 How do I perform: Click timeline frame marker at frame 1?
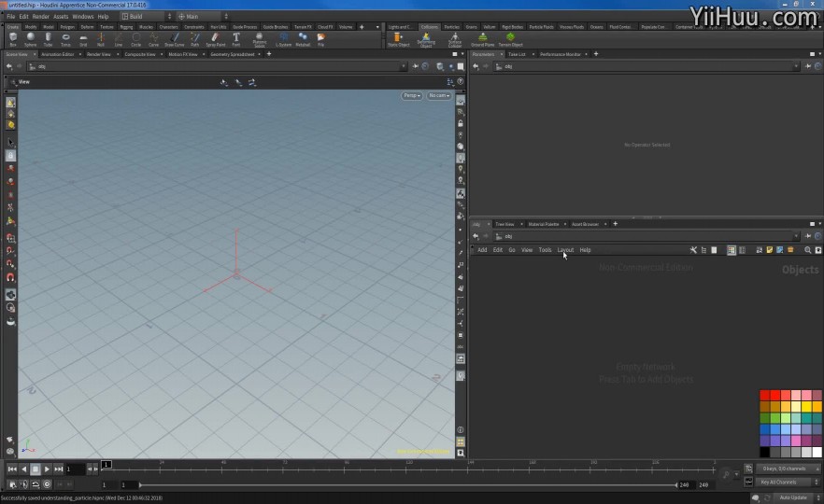pyautogui.click(x=107, y=464)
